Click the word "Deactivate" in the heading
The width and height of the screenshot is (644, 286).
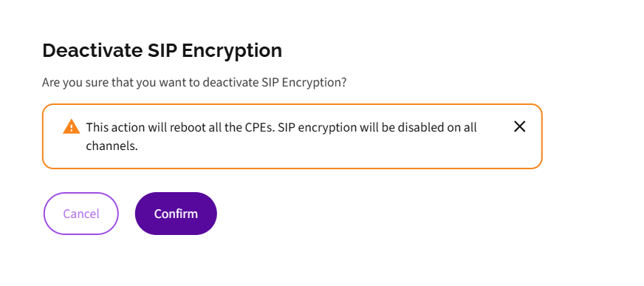pyautogui.click(x=92, y=50)
